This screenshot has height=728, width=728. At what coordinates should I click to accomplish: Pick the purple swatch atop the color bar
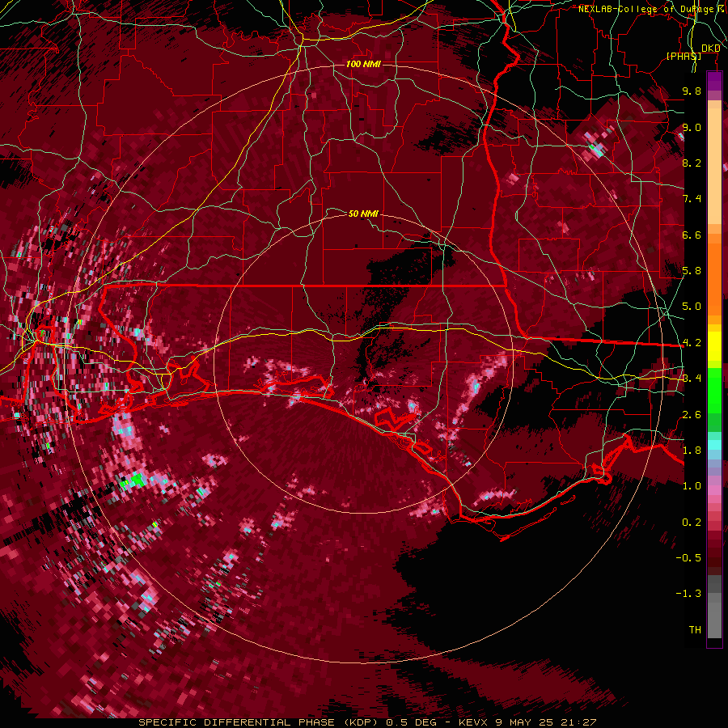click(x=714, y=82)
